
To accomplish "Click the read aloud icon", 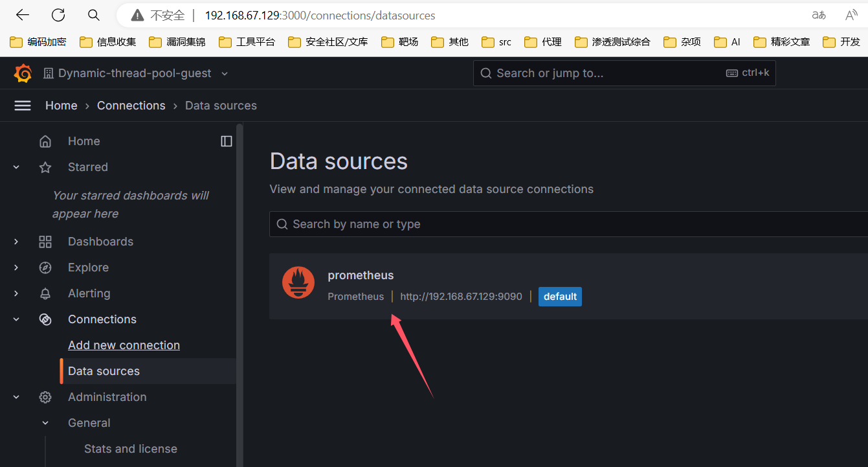I will click(852, 15).
